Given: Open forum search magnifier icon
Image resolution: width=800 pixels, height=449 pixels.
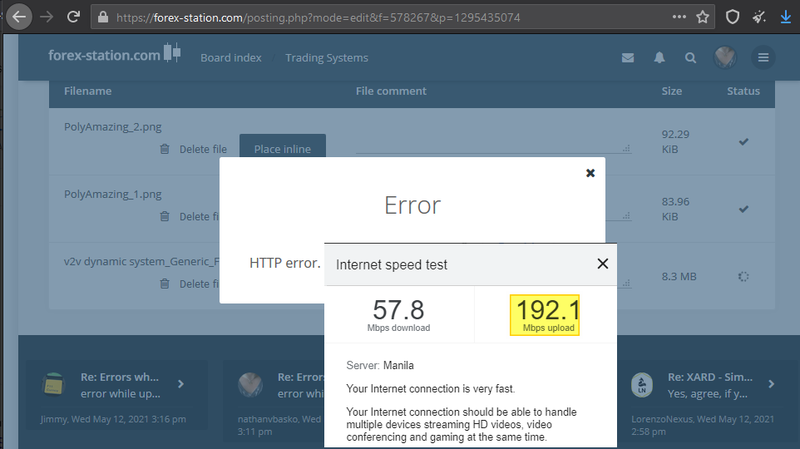Looking at the screenshot, I should [x=690, y=58].
